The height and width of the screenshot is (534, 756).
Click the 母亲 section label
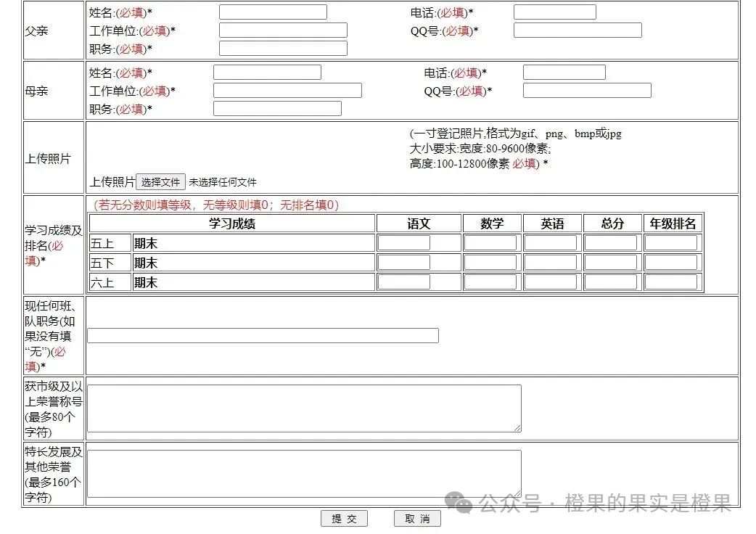37,91
